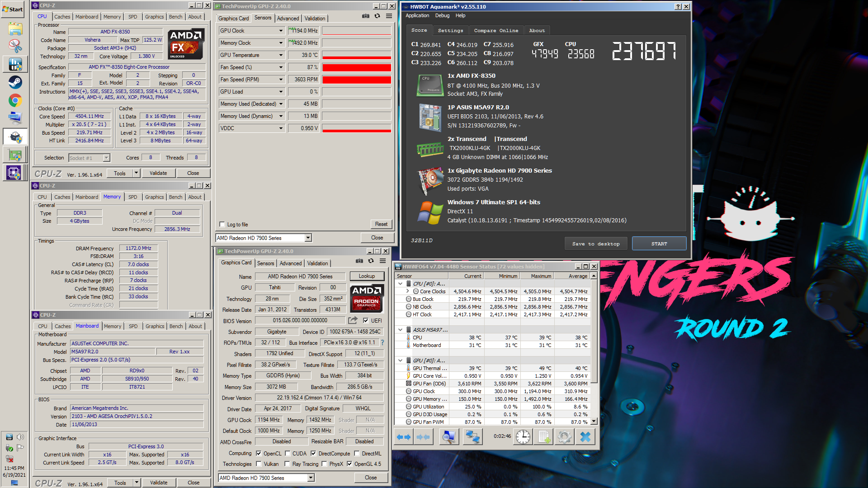The height and width of the screenshot is (488, 868).
Task: Toggle OpenCL checkbox in GPU-Z
Action: tap(259, 453)
